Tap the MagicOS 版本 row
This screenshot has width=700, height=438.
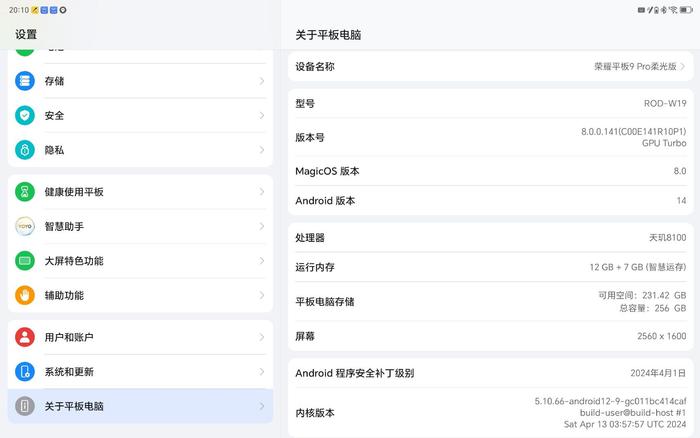491,171
